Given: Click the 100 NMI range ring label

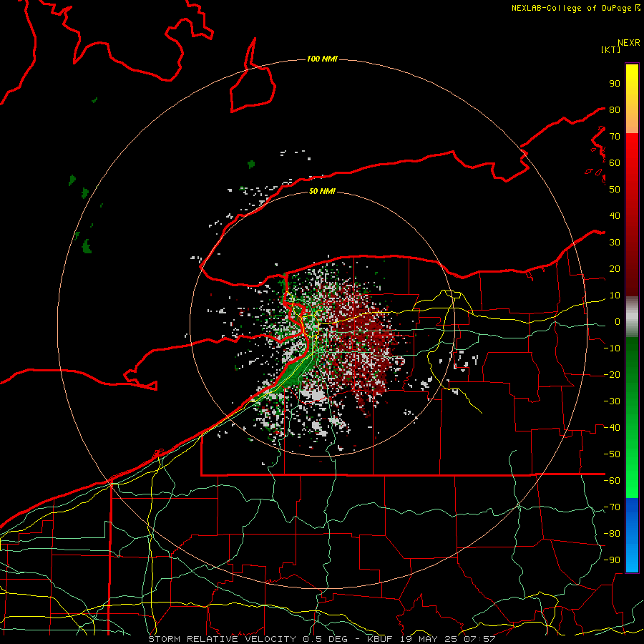Looking at the screenshot, I should coord(322,59).
